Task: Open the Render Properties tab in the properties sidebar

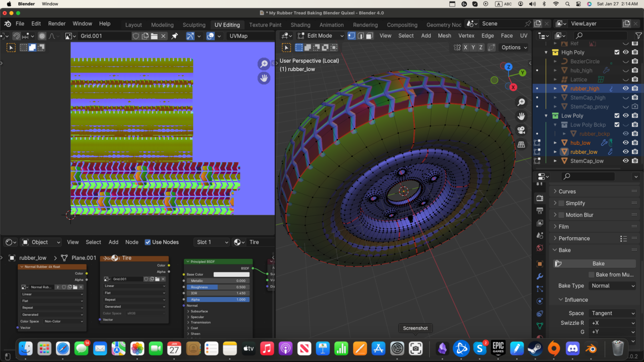Action: [x=540, y=197]
